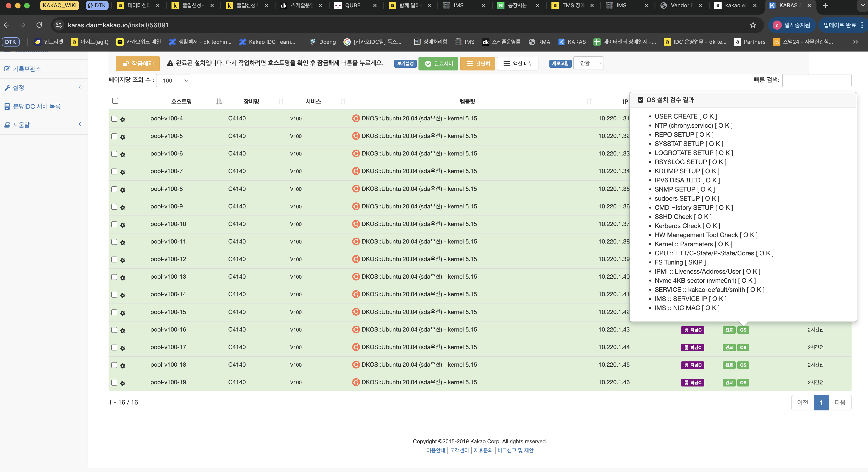Open gear settings for pool-v100-13 row

pos(123,277)
